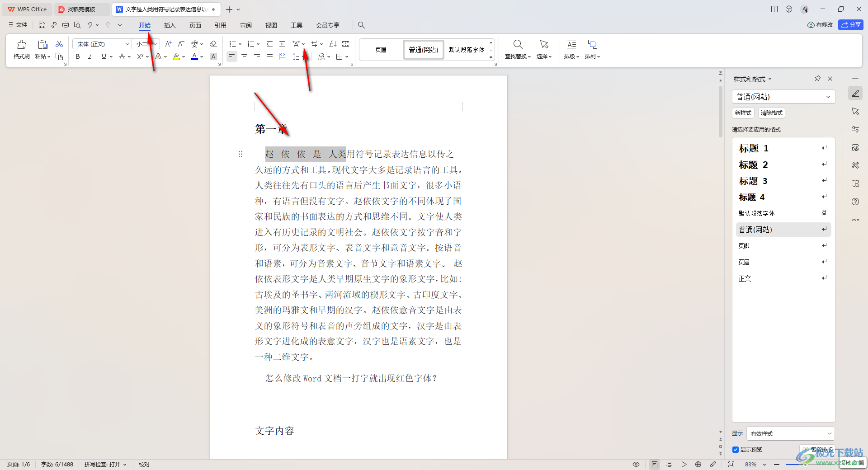Apply the Heading 1 (标题 1) style
This screenshot has width=868, height=470.
783,148
